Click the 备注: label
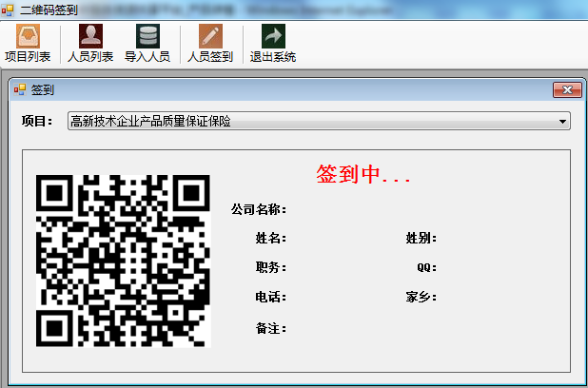 coord(271,328)
